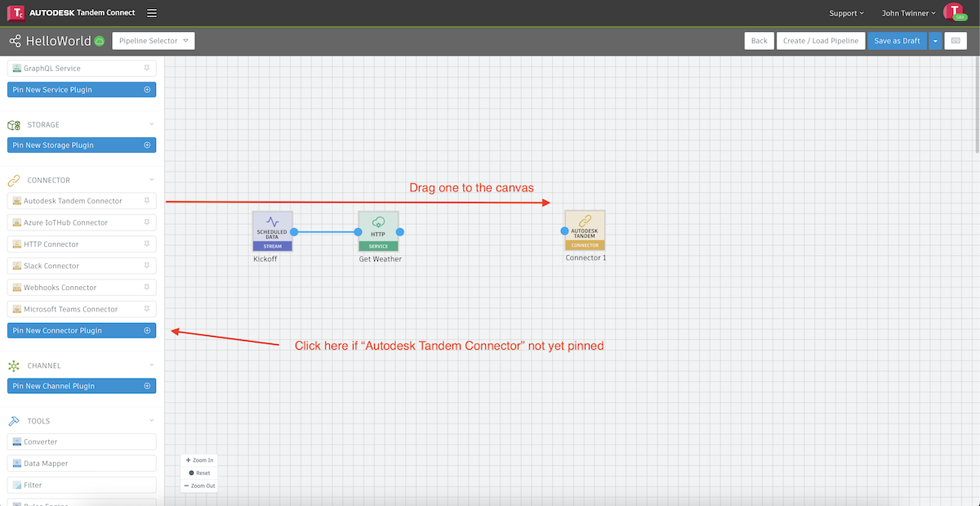Viewport: 980px width, 506px height.
Task: Collapse the CONNECTOR section chevron
Action: (152, 180)
